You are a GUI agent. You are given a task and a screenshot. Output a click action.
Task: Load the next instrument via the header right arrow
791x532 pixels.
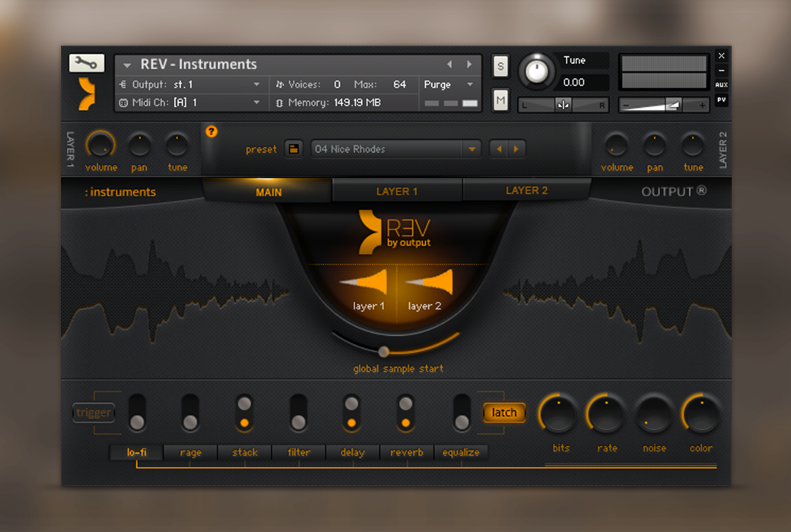tap(469, 64)
